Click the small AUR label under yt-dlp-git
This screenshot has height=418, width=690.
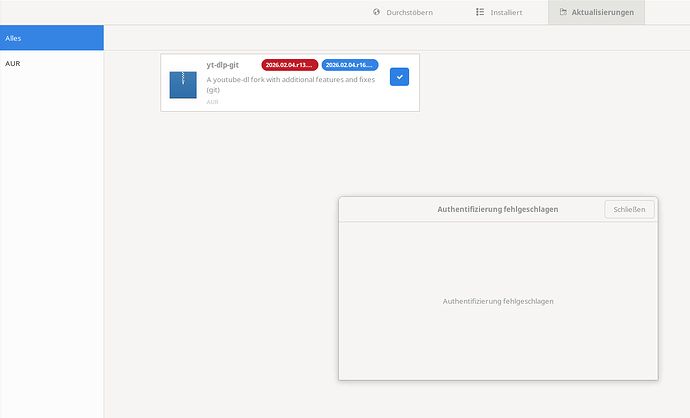click(213, 101)
